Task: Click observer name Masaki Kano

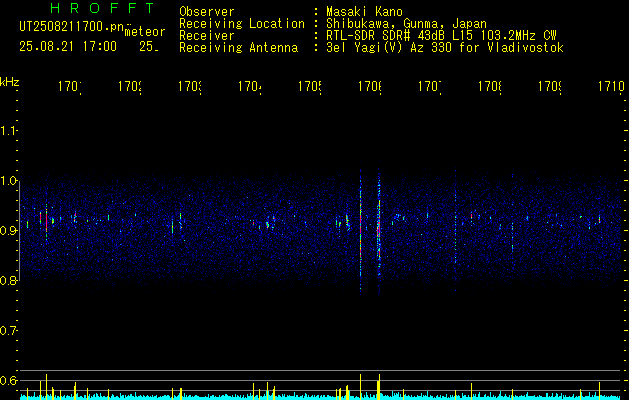Action: tap(364, 12)
